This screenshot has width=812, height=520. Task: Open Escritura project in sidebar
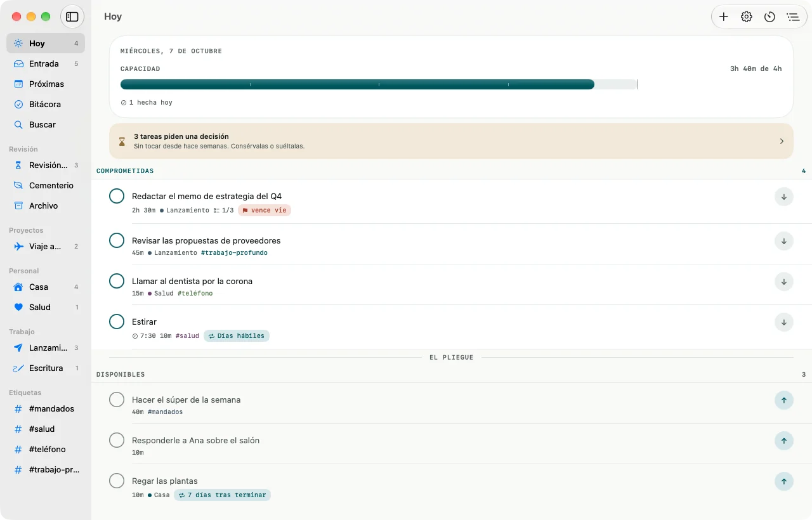click(x=46, y=368)
